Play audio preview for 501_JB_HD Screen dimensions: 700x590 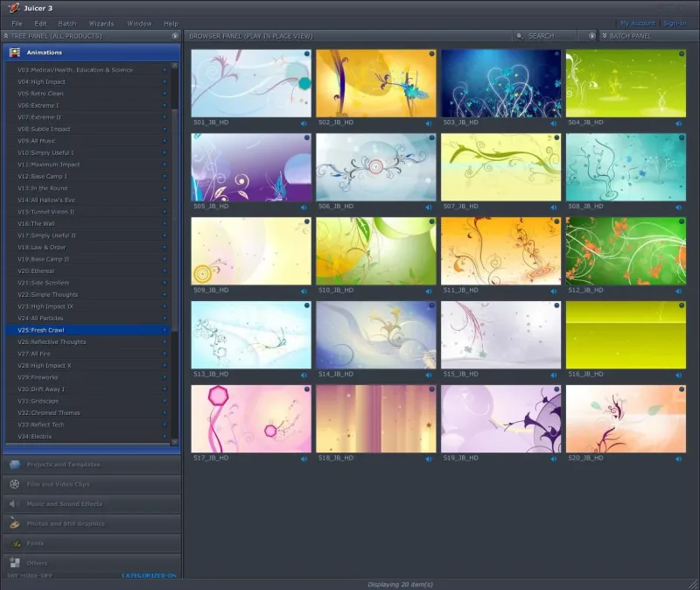pos(304,123)
